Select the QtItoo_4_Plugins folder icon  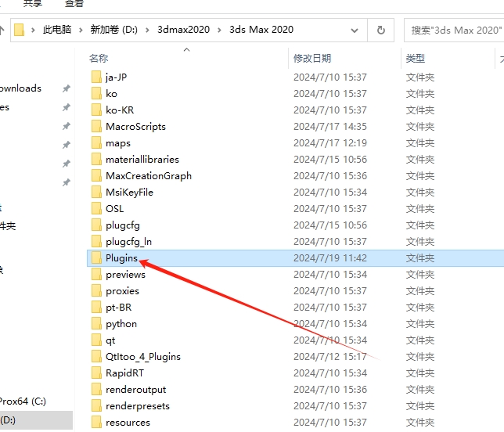coord(96,356)
